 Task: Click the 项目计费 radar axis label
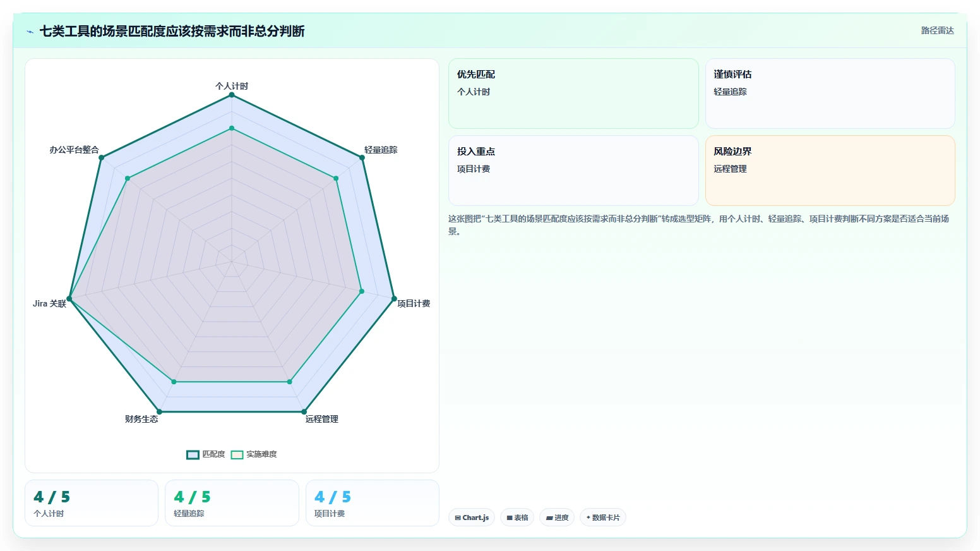tap(414, 303)
